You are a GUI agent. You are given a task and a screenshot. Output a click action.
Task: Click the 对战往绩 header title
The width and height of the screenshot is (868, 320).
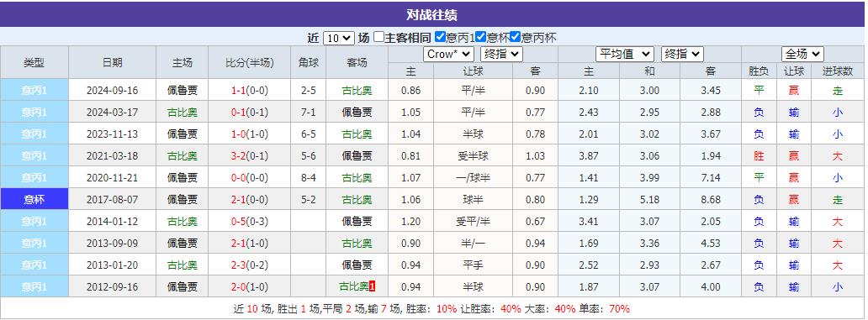pyautogui.click(x=431, y=15)
